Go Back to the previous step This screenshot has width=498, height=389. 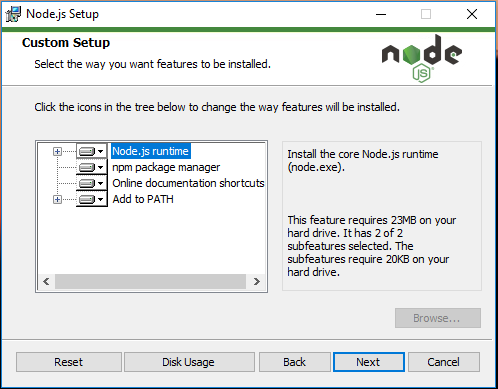coord(295,362)
